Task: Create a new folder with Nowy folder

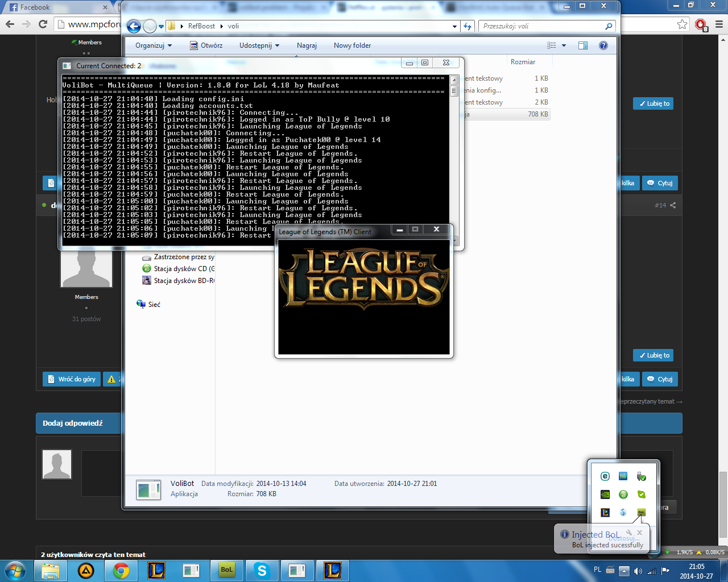Action: [x=352, y=45]
